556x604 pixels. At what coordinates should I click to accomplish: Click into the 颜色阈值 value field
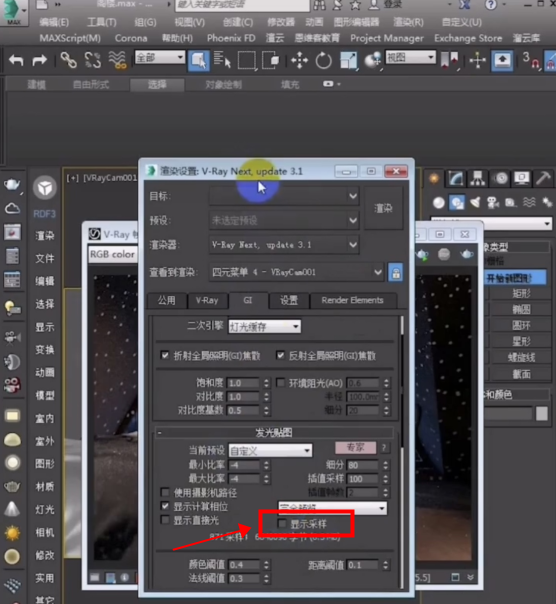point(245,565)
